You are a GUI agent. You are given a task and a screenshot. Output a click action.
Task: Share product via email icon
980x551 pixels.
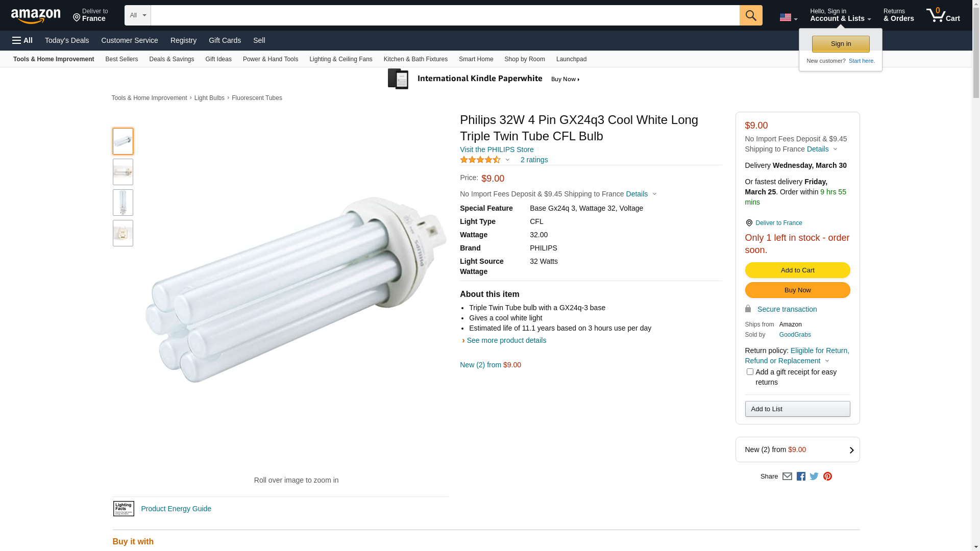click(787, 477)
